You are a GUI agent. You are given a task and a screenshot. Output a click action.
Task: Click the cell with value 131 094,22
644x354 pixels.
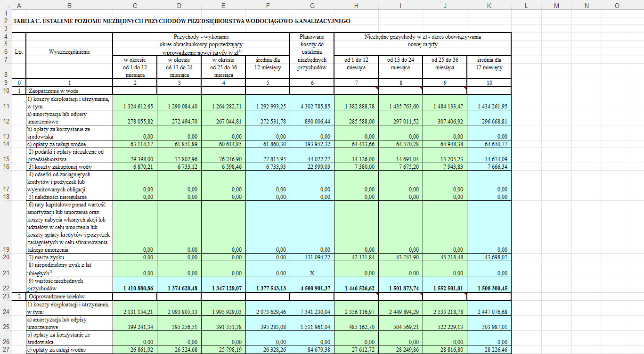(x=312, y=257)
